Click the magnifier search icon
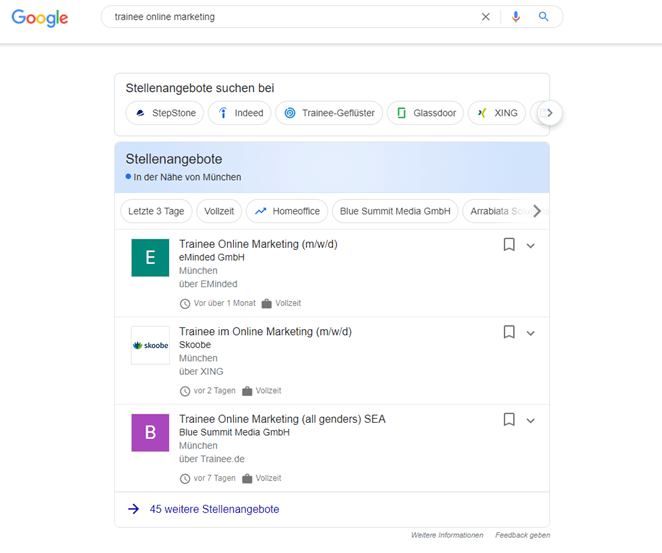This screenshot has height=553, width=662. (x=543, y=17)
